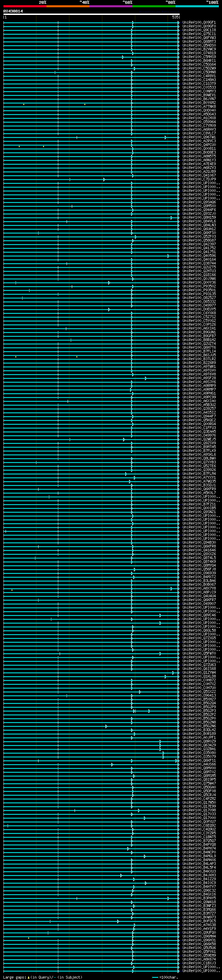Select hit label UniRef100_A1CHX8

click(x=199, y=118)
